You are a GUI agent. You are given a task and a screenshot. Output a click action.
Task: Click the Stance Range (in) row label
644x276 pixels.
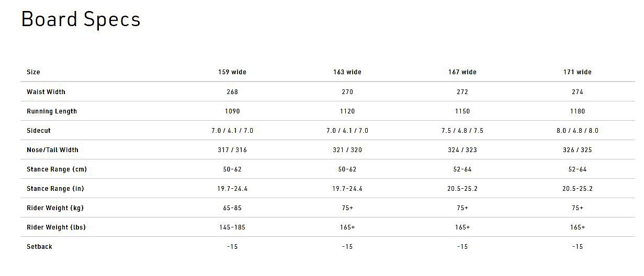56,189
